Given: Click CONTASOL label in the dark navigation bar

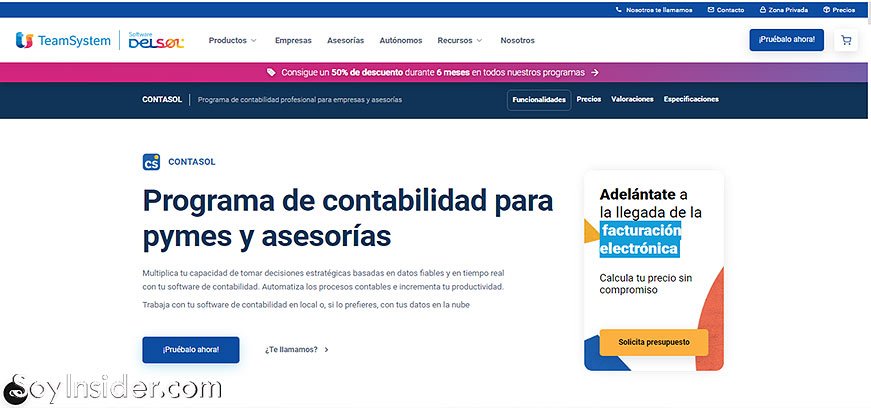Looking at the screenshot, I should pyautogui.click(x=162, y=100).
